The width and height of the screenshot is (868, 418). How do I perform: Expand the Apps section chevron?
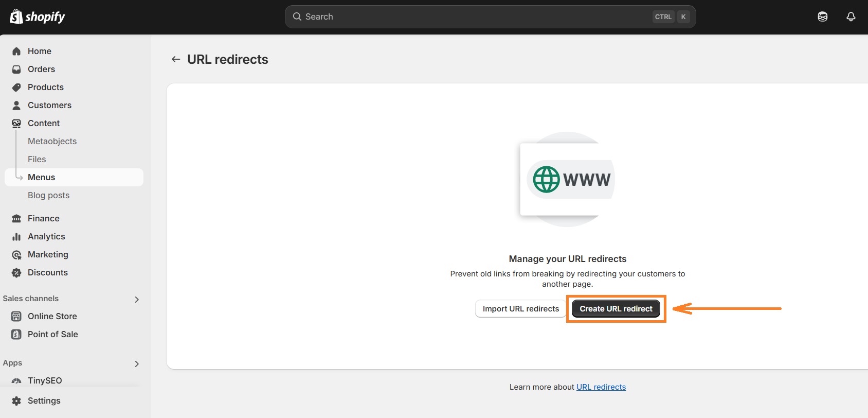137,363
